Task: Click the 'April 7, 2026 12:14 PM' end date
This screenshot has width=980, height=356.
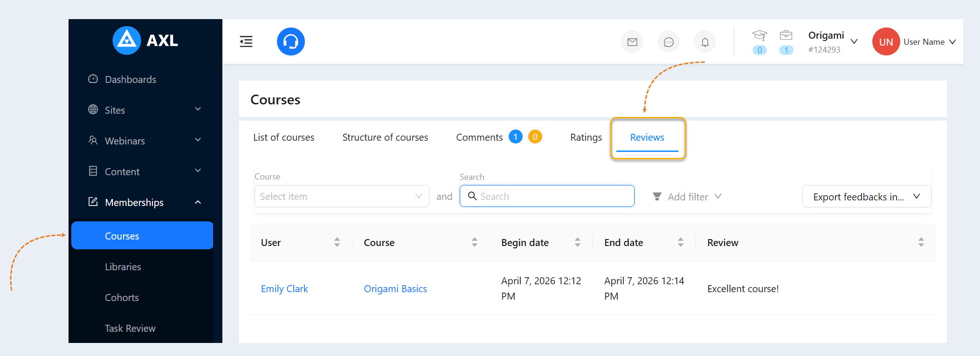Action: tap(644, 288)
